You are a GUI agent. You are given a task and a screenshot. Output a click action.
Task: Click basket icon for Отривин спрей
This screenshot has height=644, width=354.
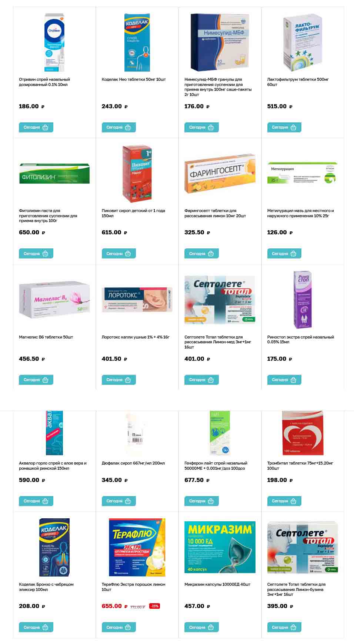46,128
